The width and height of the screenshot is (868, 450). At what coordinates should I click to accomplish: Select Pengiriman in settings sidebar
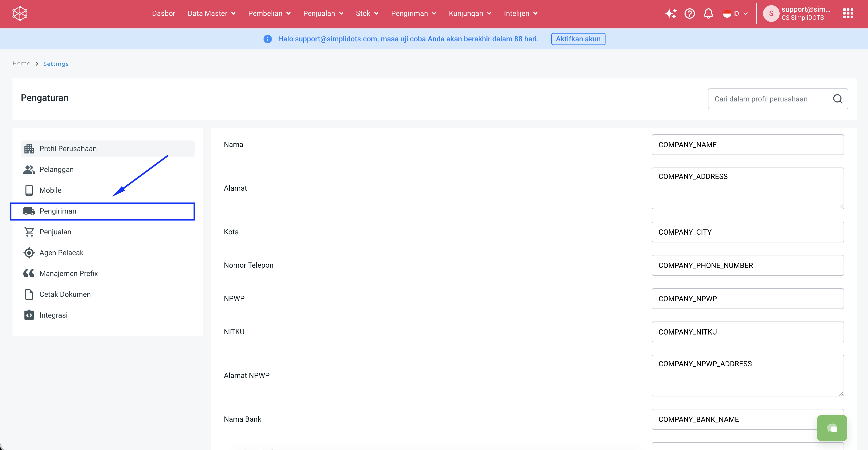(x=58, y=211)
